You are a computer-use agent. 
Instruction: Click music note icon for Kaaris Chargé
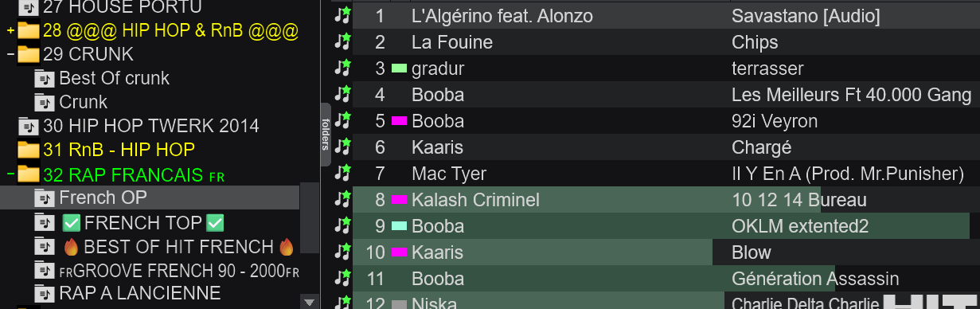pos(342,147)
